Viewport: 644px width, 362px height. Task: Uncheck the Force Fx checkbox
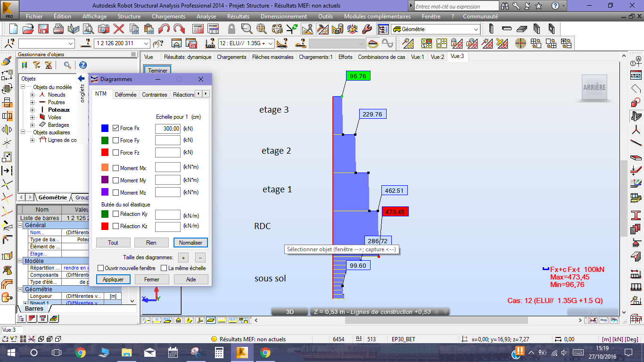click(x=116, y=128)
